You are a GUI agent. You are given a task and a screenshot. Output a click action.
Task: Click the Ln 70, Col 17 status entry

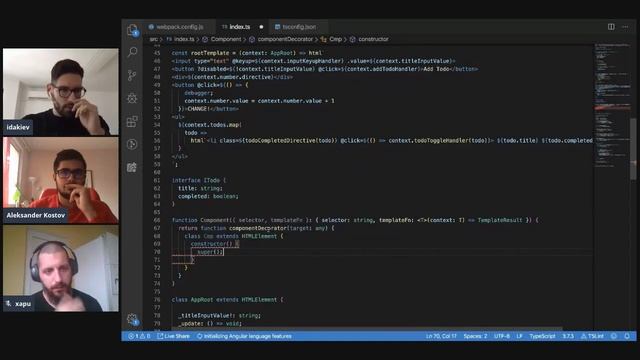pyautogui.click(x=441, y=336)
